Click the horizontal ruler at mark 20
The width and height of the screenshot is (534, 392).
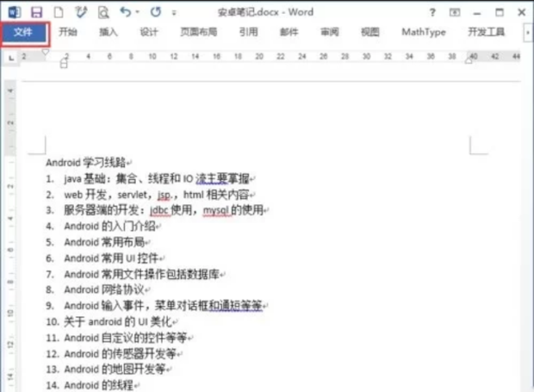pyautogui.click(x=259, y=57)
